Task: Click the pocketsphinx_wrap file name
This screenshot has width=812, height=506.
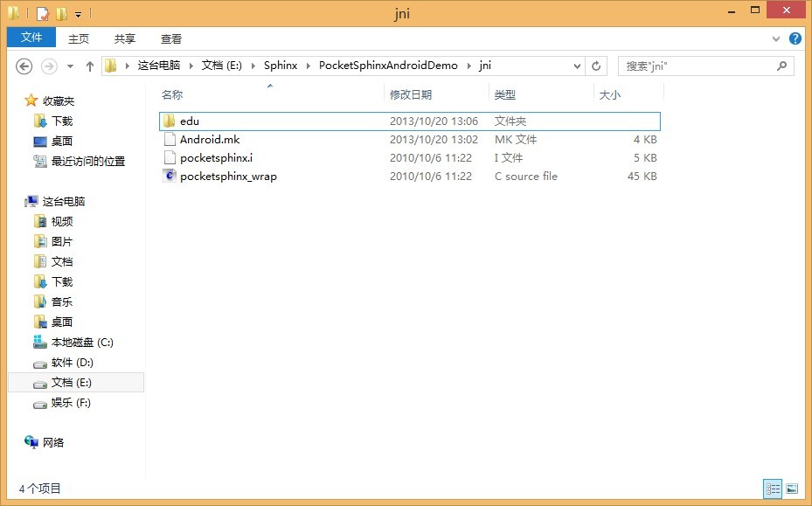Action: pos(228,177)
